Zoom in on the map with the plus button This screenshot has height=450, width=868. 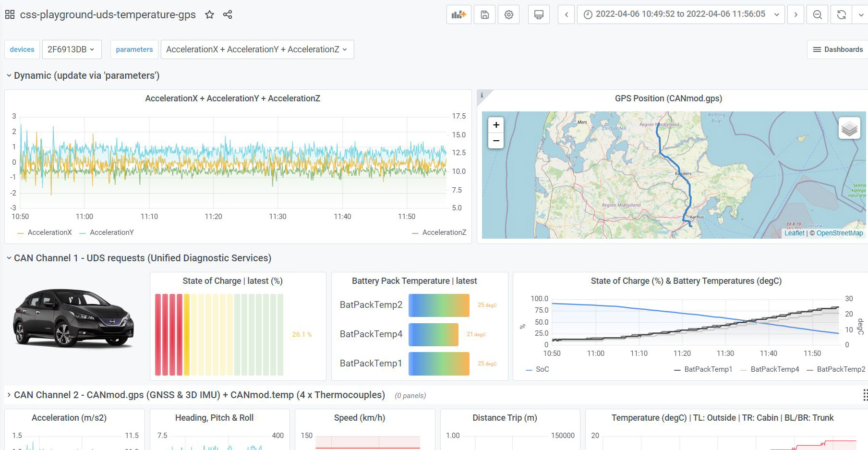(496, 125)
